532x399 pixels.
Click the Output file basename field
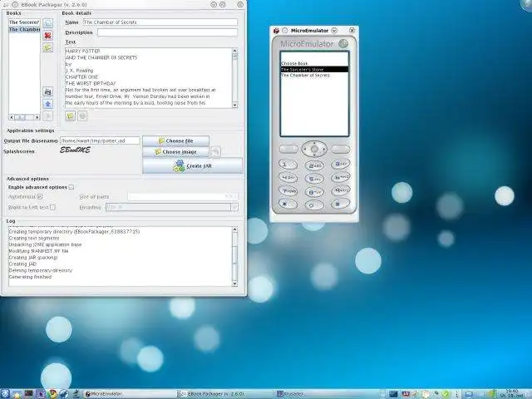coord(100,140)
